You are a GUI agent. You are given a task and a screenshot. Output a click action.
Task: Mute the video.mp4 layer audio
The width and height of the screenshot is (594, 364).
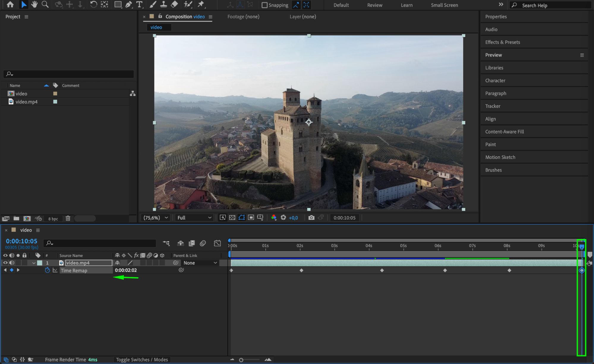coord(12,263)
